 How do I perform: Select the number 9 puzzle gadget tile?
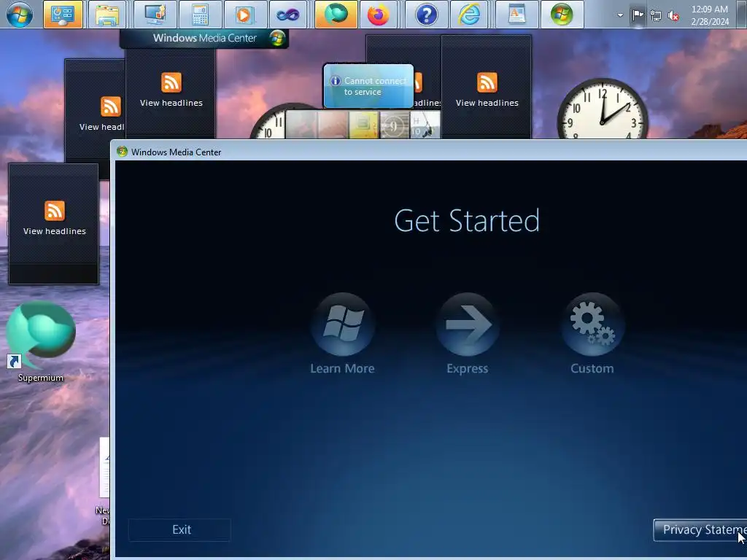tap(394, 125)
